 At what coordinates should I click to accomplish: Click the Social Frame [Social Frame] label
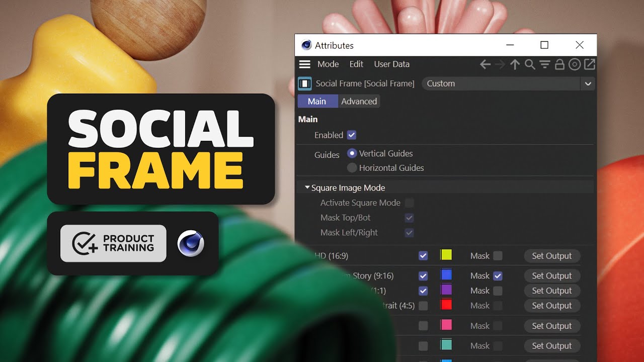(x=365, y=83)
